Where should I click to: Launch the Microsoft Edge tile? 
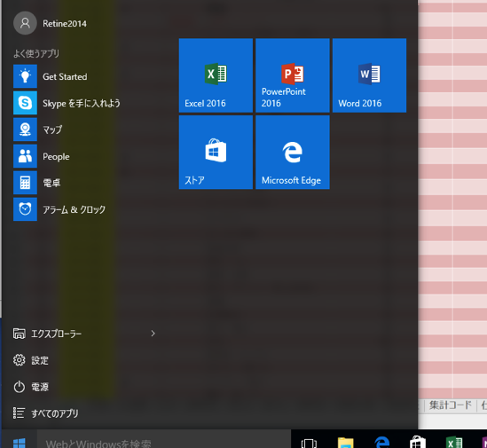[293, 153]
